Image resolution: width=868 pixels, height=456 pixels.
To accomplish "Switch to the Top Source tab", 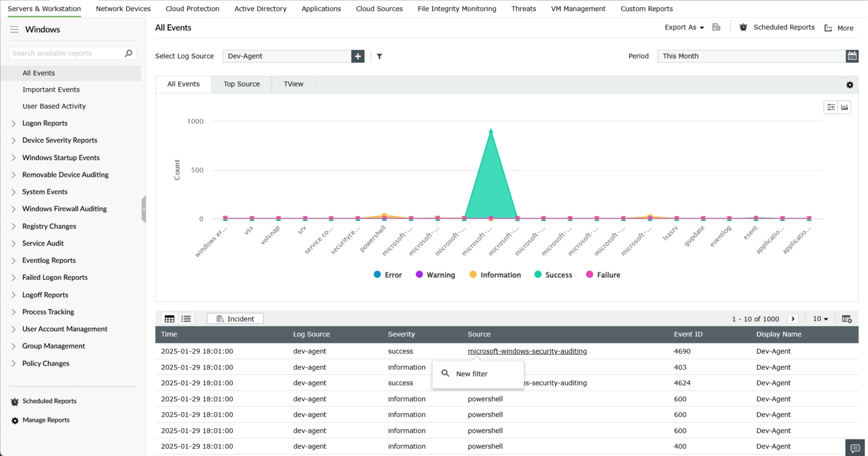I will coord(241,84).
